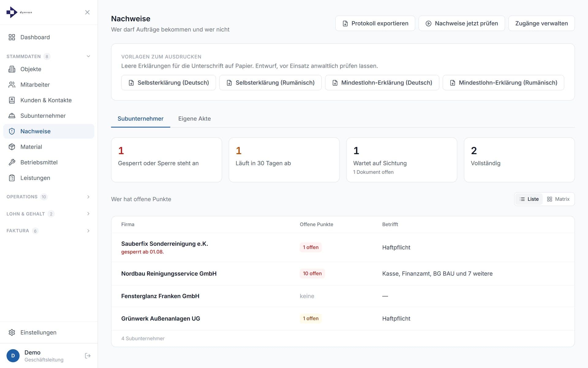The height and width of the screenshot is (368, 588).
Task: Click the Läuft in 30 Tagen ab card
Action: [284, 160]
